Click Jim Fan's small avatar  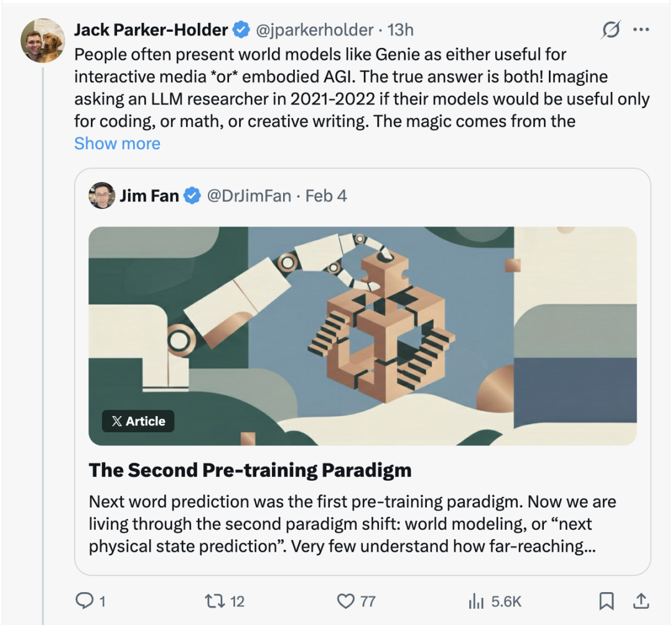pos(102,196)
